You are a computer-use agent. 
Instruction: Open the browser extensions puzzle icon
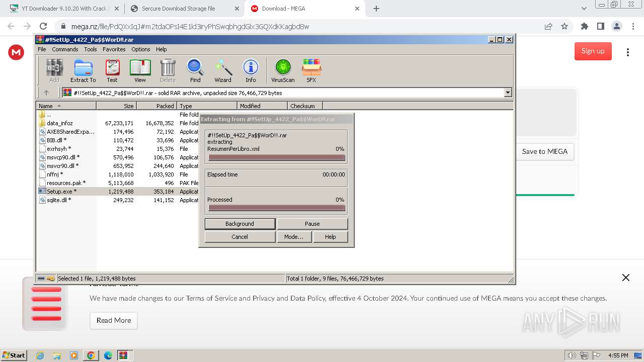[584, 27]
